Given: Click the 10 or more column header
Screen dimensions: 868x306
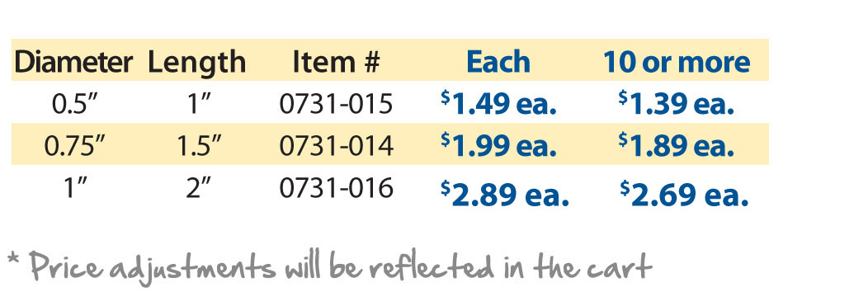Looking at the screenshot, I should (677, 62).
